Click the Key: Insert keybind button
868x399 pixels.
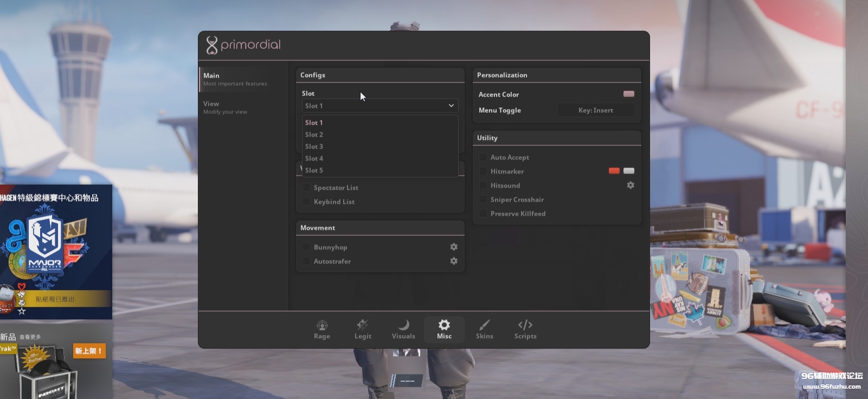[x=596, y=110]
